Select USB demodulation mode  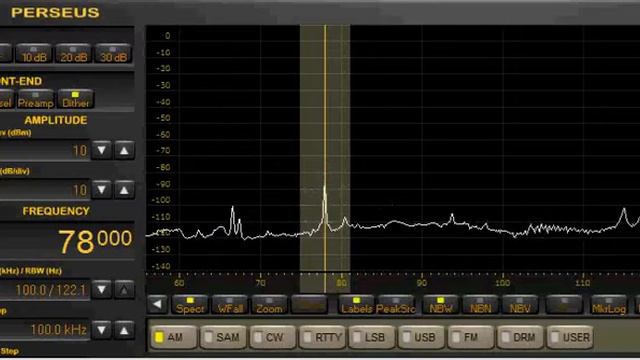(x=421, y=337)
